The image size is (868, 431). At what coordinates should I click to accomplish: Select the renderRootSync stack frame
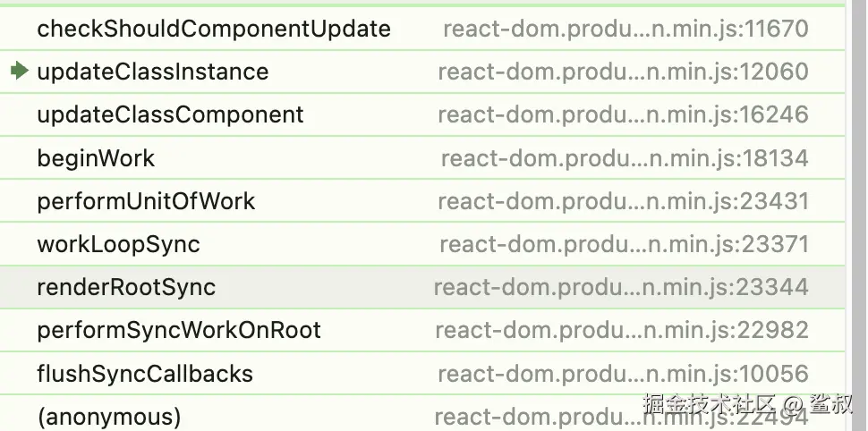click(126, 287)
